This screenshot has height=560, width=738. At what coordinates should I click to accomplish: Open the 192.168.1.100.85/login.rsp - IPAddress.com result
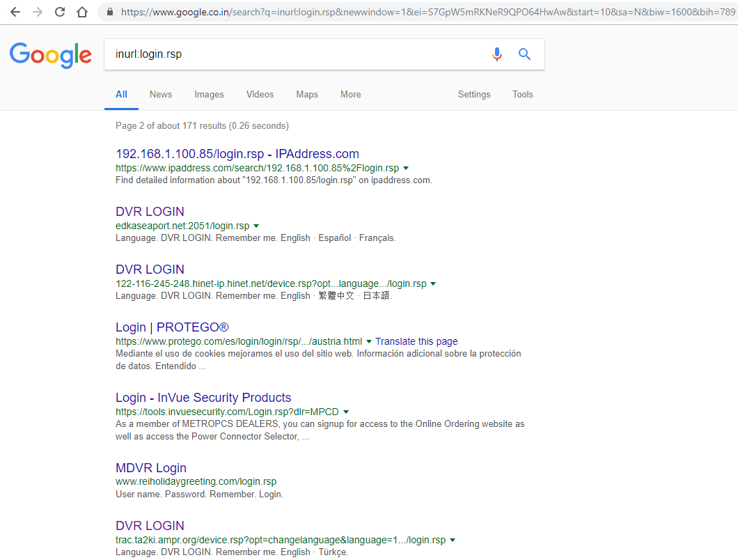237,154
